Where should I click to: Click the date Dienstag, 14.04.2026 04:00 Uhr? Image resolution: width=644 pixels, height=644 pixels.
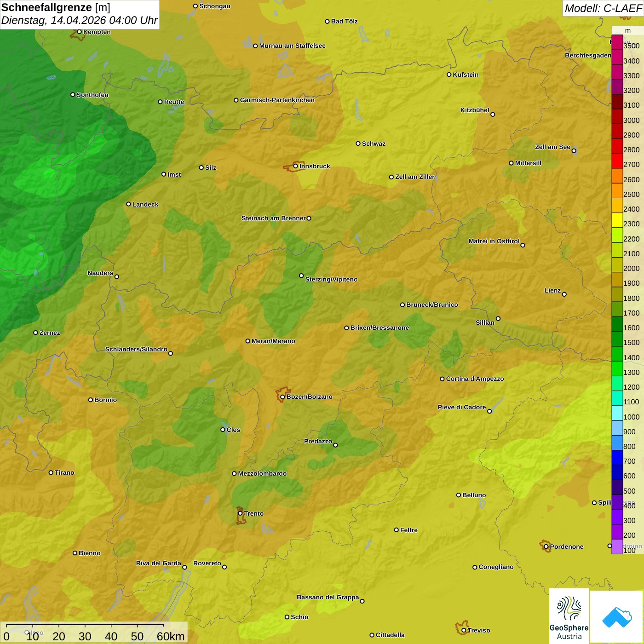[x=80, y=20]
